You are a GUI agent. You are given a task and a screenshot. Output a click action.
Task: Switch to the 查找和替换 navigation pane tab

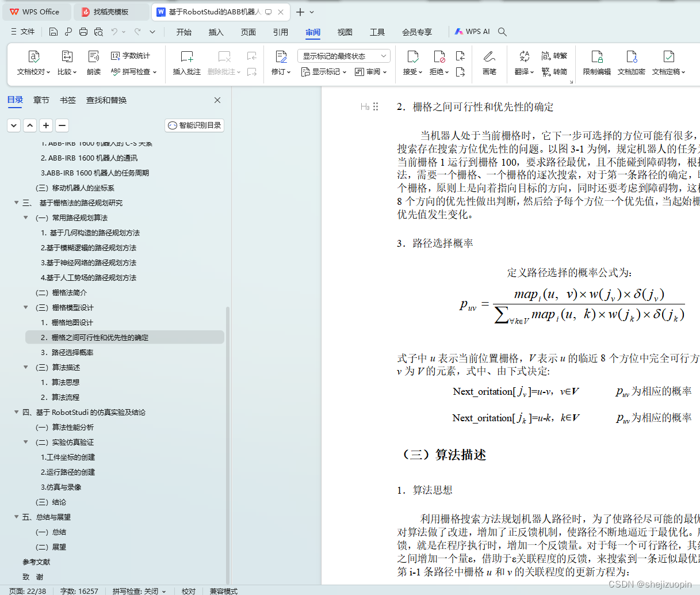point(106,100)
